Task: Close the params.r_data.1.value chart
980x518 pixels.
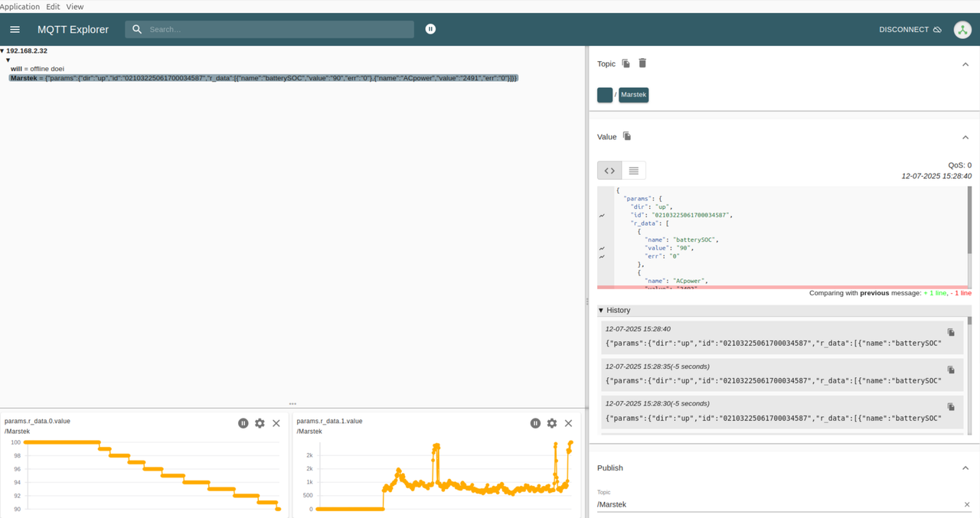Action: [568, 423]
